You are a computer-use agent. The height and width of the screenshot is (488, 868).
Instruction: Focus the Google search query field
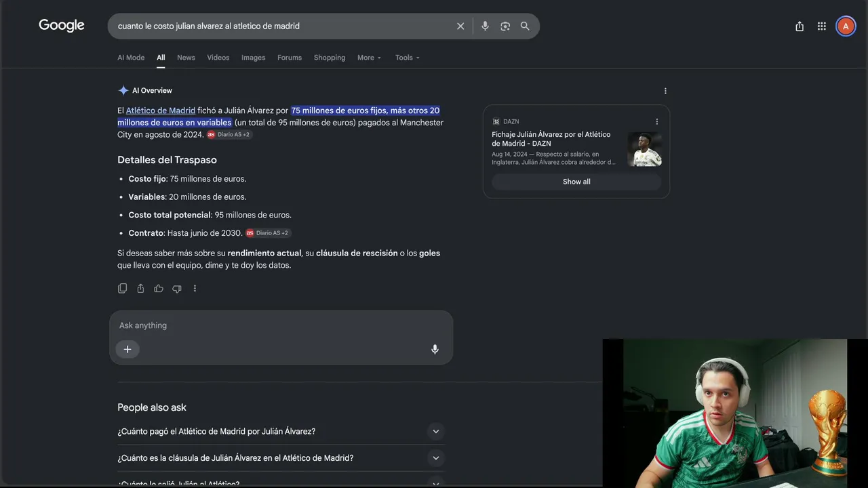point(281,26)
